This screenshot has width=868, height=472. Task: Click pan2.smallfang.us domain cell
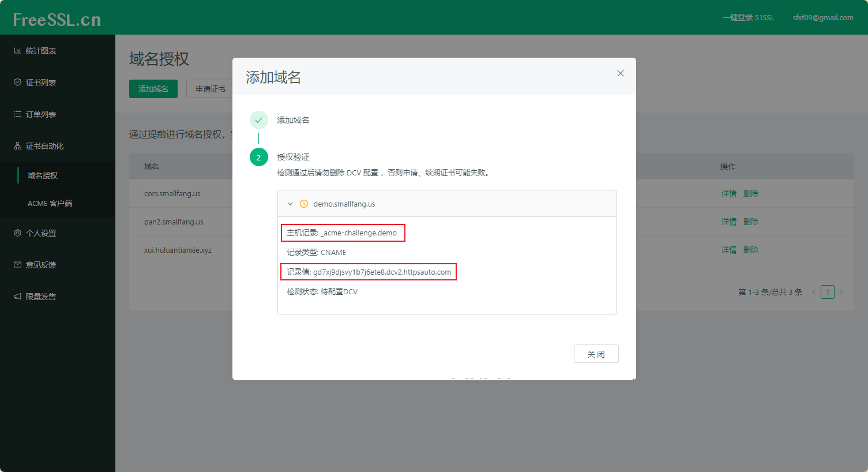pyautogui.click(x=174, y=222)
